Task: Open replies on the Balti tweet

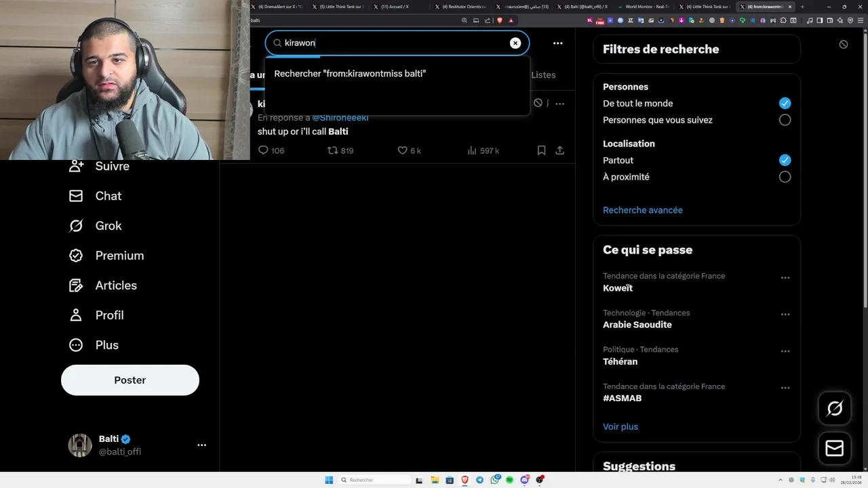Action: click(271, 150)
